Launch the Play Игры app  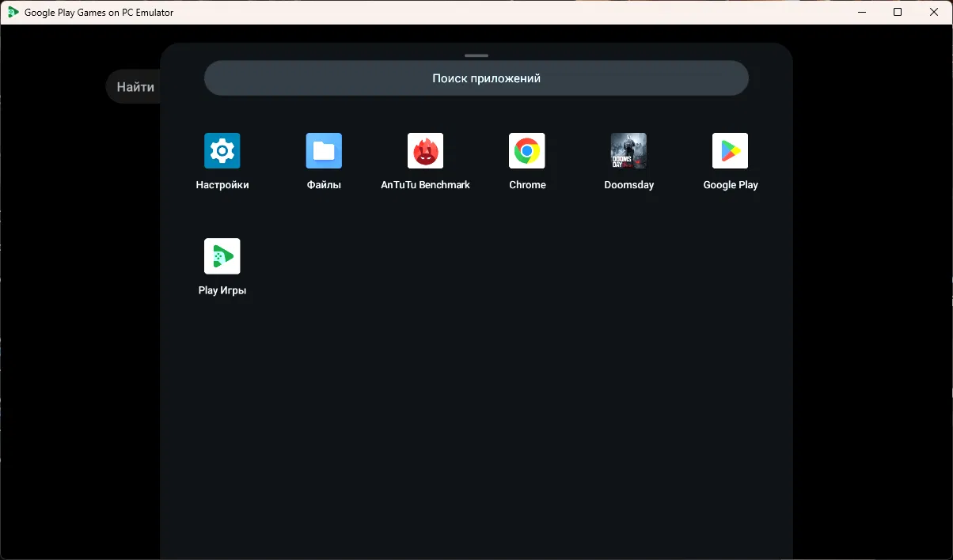click(222, 256)
